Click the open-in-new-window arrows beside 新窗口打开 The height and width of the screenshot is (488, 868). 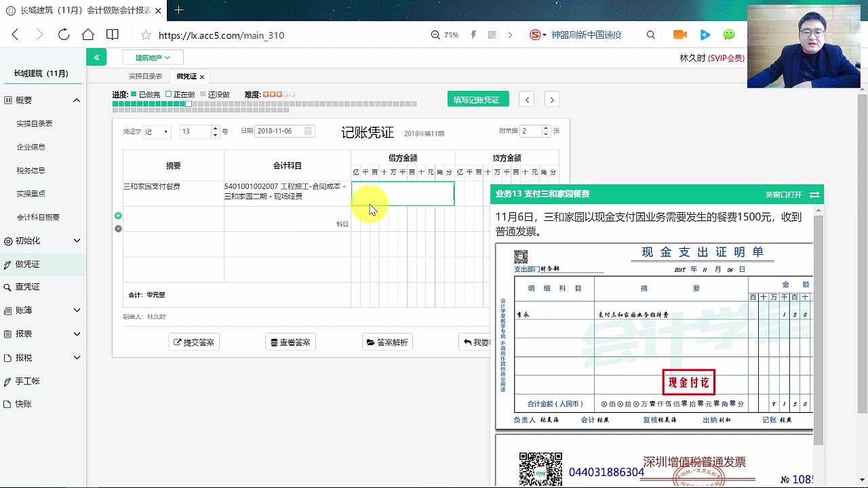click(x=814, y=194)
